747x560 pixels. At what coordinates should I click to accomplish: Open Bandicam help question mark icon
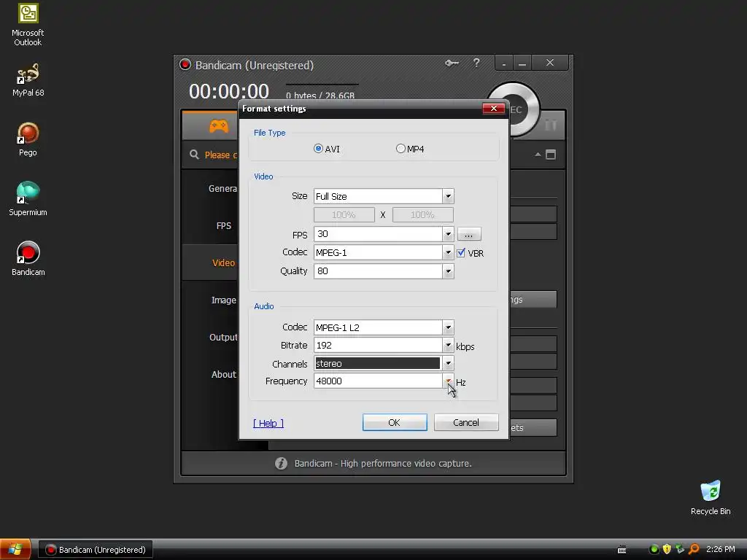476,63
